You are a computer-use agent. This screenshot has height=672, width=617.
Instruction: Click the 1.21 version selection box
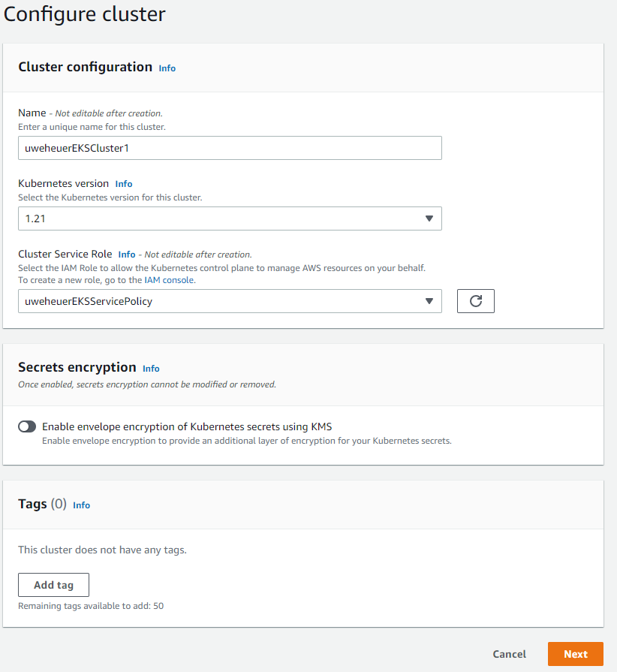218,218
